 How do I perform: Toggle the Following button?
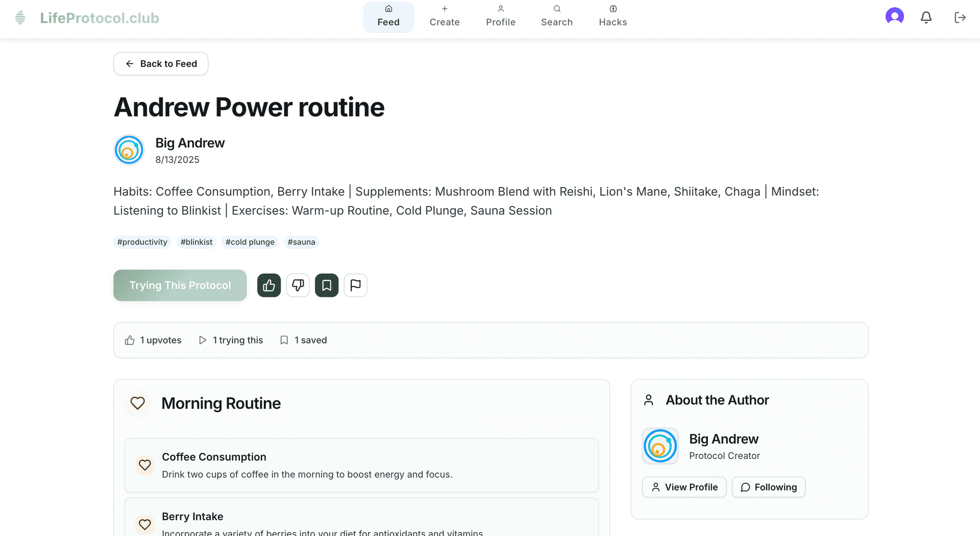[x=769, y=487]
